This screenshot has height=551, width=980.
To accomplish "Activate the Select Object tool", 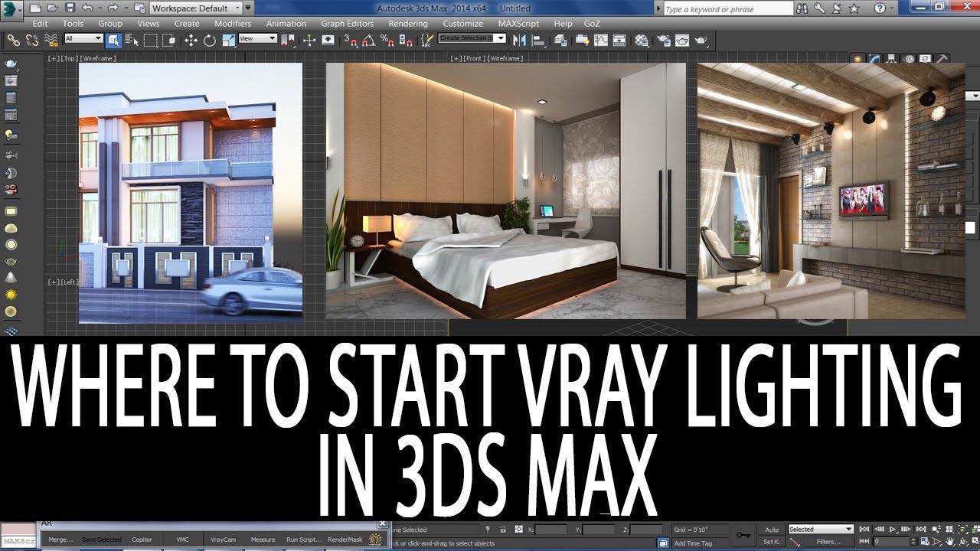I will point(113,40).
